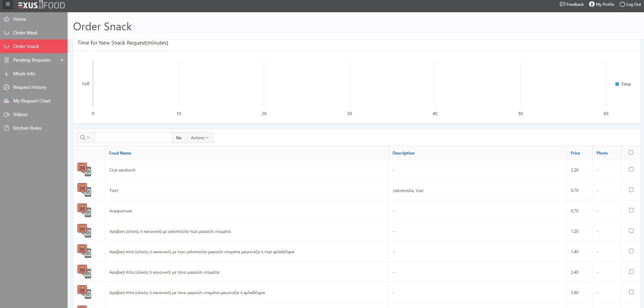Image resolution: width=644 pixels, height=308 pixels.
Task: Go to Order Meal in sidebar
Action: point(25,33)
